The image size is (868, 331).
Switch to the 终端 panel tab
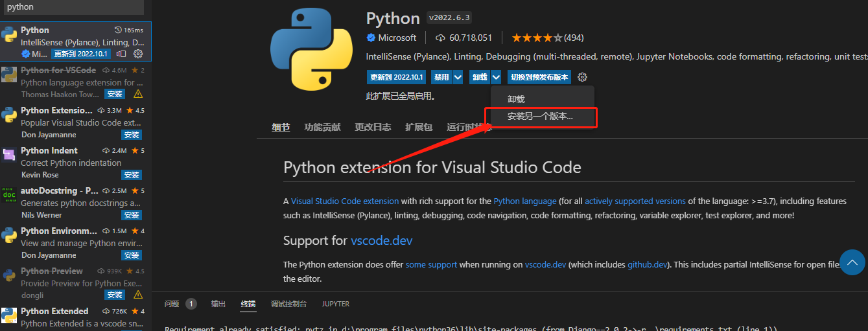248,304
